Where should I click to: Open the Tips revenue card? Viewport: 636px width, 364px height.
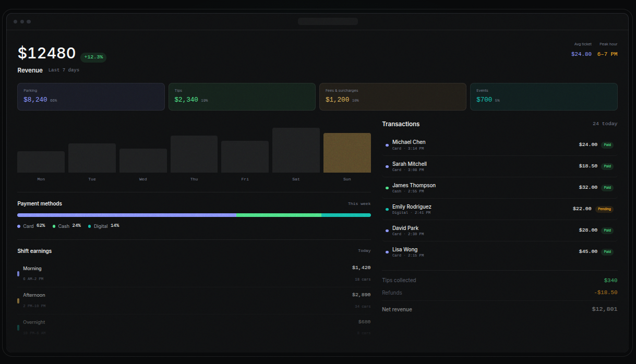[x=242, y=96]
